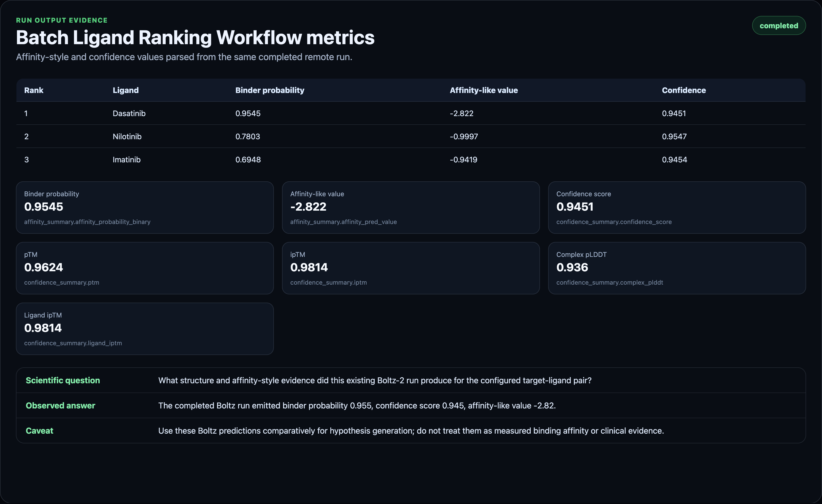Viewport: 822px width, 504px height.
Task: Click the Complex pLDDT value 0.936
Action: (572, 267)
